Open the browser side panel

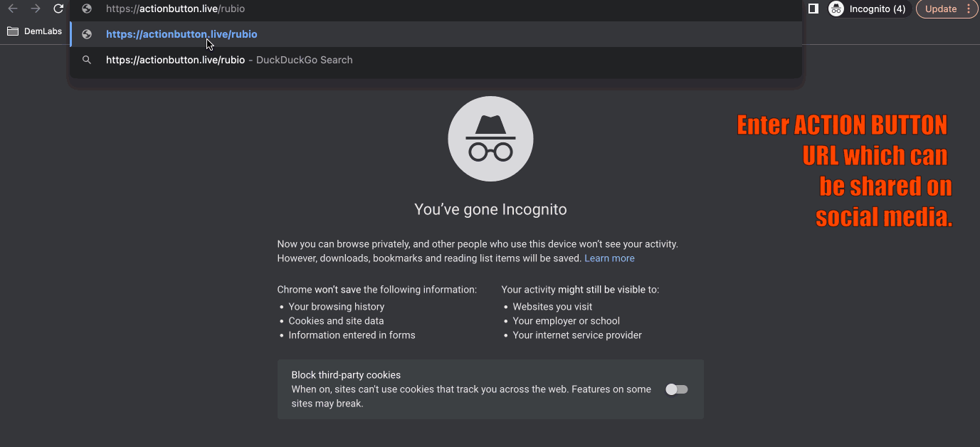coord(813,9)
